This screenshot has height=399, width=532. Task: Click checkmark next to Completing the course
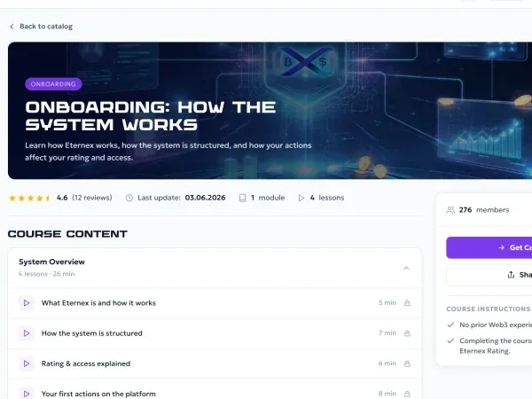point(450,340)
